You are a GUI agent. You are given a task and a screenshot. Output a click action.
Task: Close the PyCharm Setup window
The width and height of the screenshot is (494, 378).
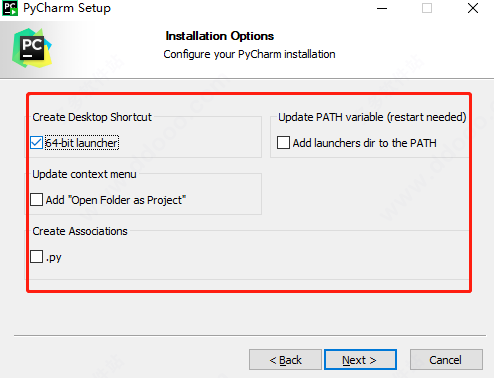coord(473,8)
